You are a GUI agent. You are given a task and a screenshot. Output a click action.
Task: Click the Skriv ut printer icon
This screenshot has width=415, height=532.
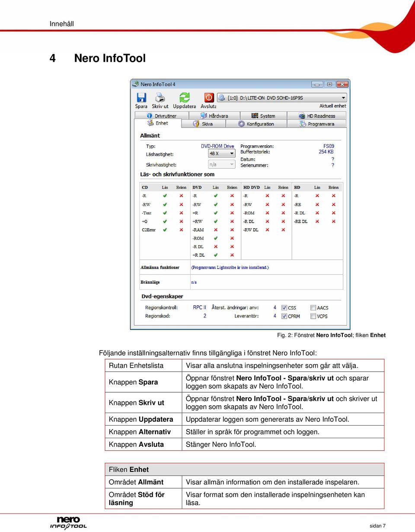point(160,97)
